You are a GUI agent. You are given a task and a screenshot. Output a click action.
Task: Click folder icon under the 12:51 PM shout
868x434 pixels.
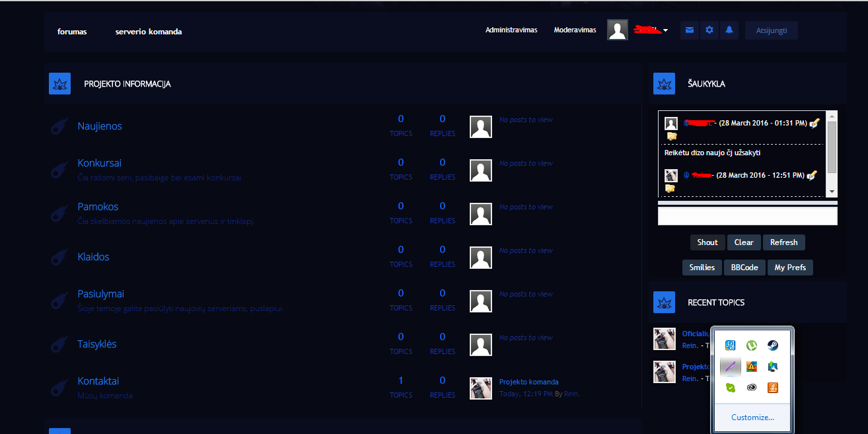click(x=670, y=189)
